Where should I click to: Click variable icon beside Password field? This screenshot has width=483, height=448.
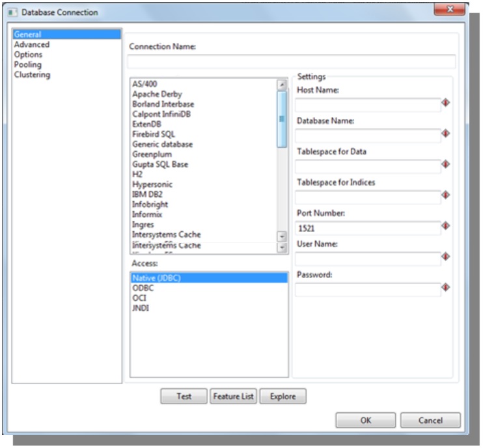pos(446,287)
